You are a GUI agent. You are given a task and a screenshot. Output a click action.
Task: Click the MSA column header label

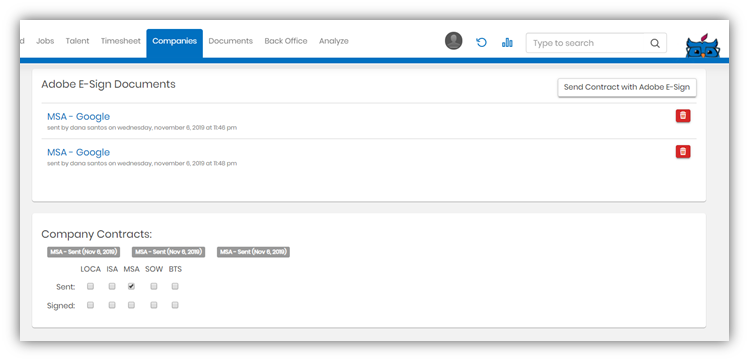coord(131,269)
